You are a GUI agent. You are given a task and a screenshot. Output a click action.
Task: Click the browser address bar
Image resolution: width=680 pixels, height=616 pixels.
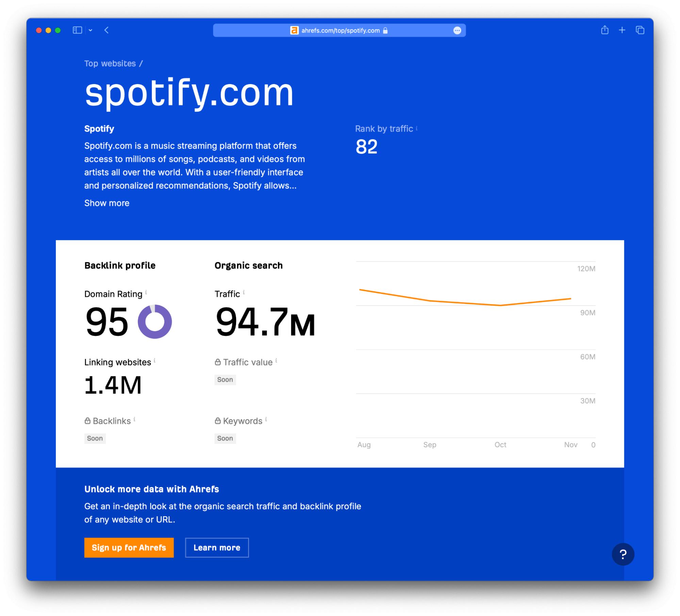point(339,30)
